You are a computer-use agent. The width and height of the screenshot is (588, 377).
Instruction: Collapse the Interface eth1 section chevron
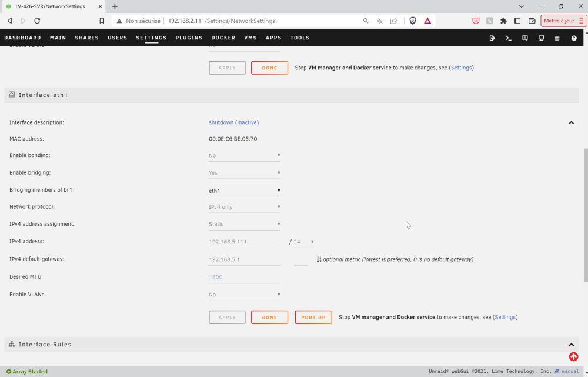click(571, 123)
